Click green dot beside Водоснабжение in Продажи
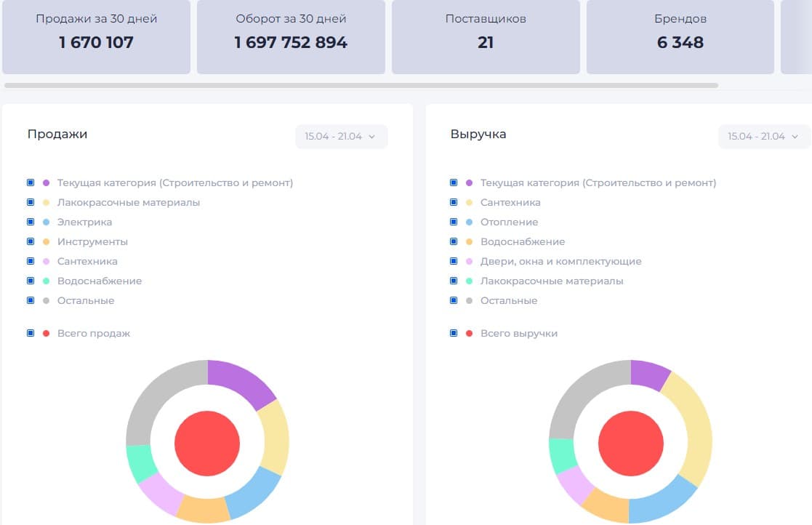The height and width of the screenshot is (525, 812). pos(46,281)
